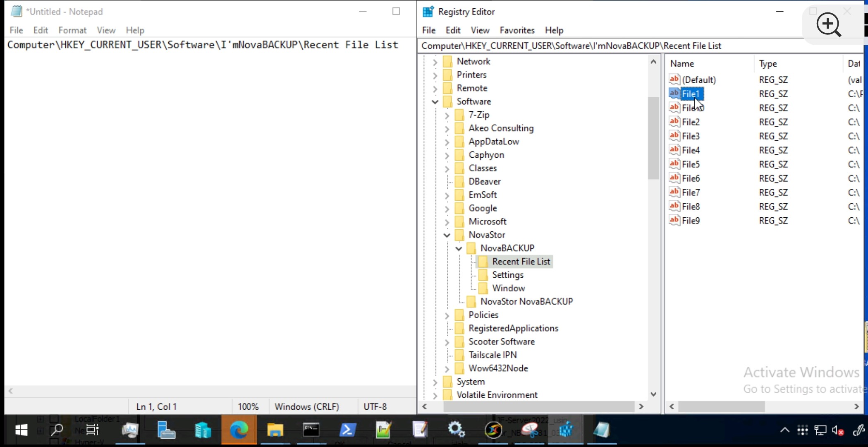The height and width of the screenshot is (447, 868).
Task: Expand the Network key
Action: 435,62
